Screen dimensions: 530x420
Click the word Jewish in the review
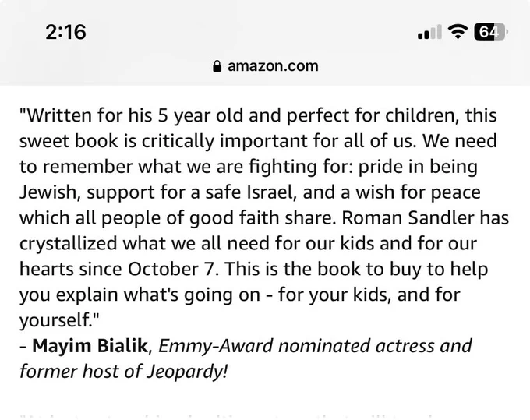49,192
